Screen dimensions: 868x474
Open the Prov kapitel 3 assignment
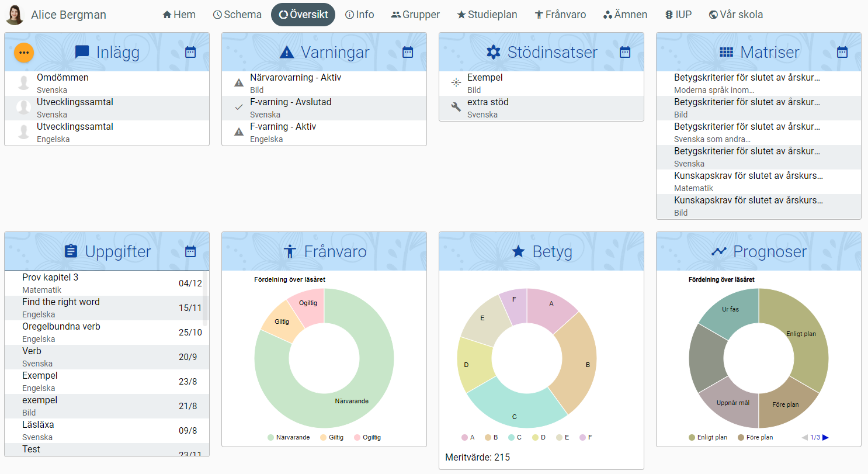(50, 278)
